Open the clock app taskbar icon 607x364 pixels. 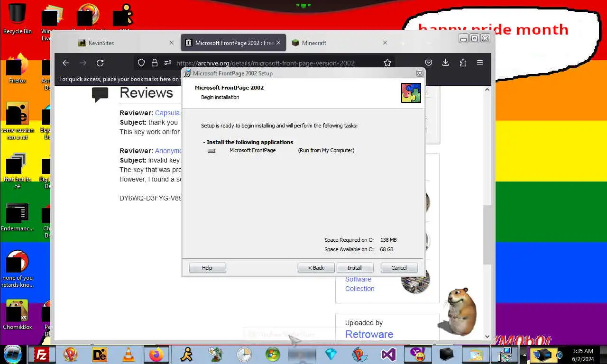coord(244,354)
